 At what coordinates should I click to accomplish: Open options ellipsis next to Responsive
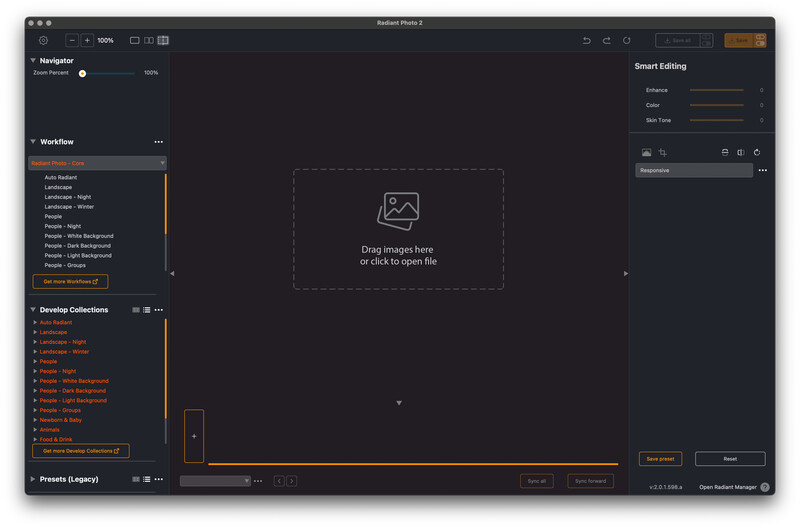coord(763,170)
